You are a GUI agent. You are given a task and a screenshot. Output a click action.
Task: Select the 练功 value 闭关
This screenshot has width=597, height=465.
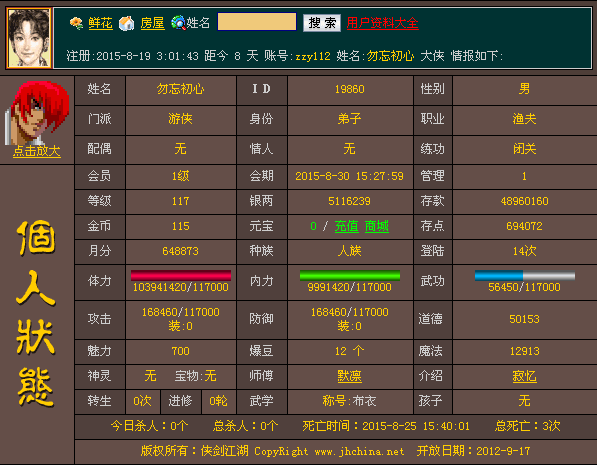point(524,149)
